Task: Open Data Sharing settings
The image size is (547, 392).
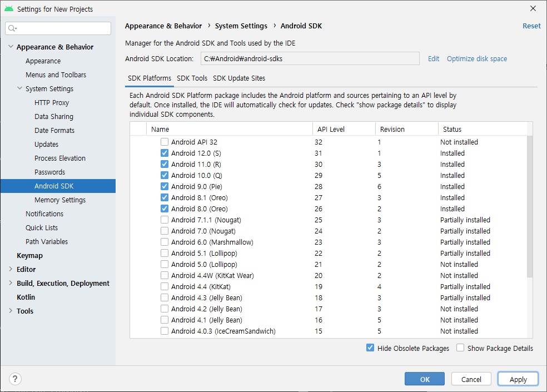Action: (x=54, y=117)
